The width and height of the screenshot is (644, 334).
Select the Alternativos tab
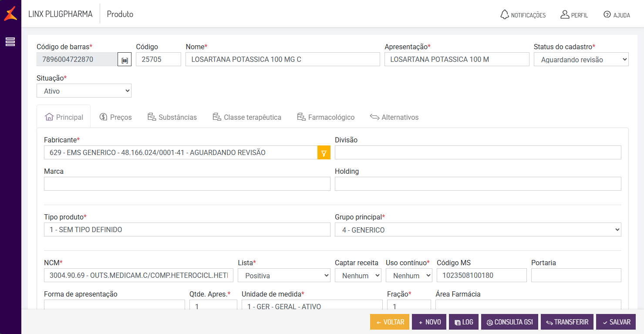[x=394, y=117]
